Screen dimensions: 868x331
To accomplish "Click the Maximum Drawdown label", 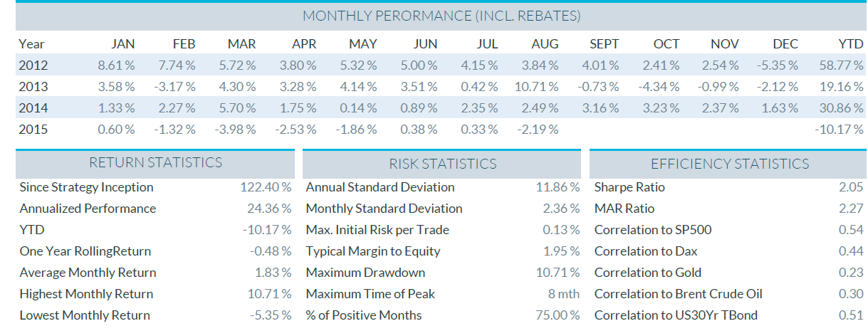I will tap(365, 273).
